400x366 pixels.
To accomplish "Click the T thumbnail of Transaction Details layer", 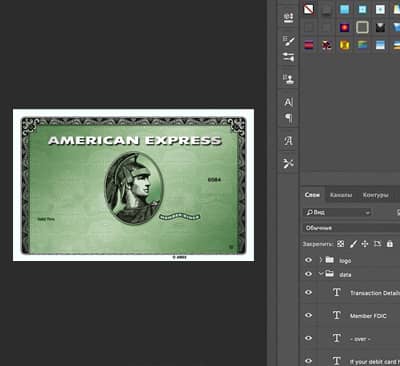I will [x=337, y=292].
